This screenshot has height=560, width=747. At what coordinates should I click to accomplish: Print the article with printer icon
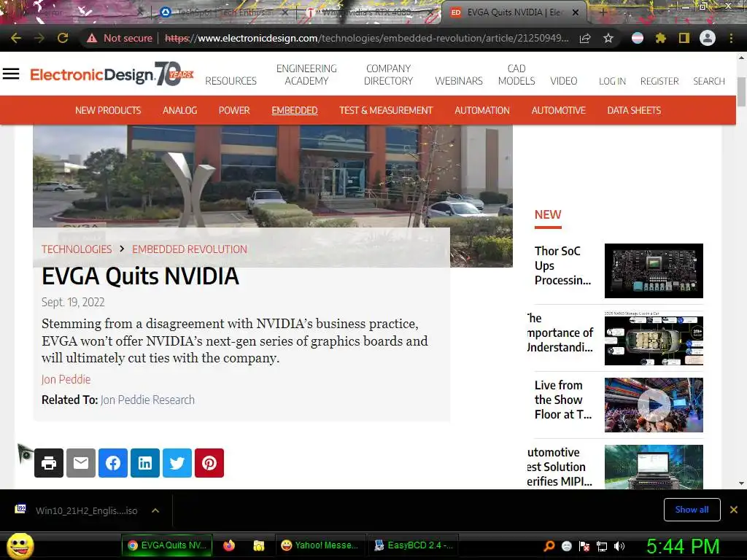(x=49, y=463)
